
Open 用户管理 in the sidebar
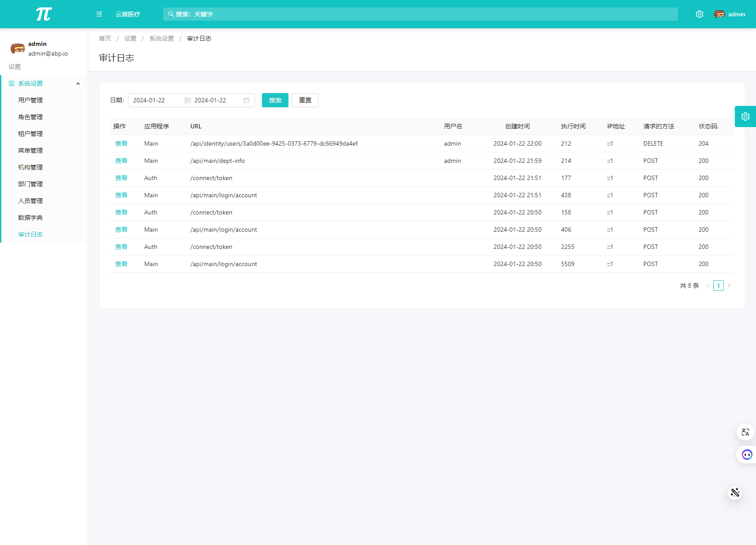pos(30,100)
